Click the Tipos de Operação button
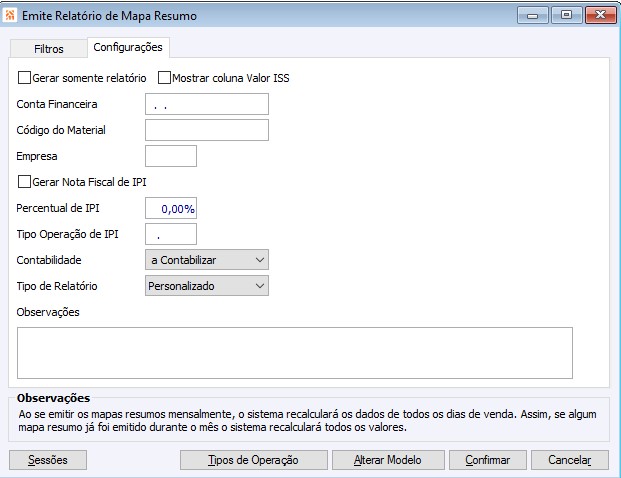Image resolution: width=621 pixels, height=478 pixels. click(253, 460)
